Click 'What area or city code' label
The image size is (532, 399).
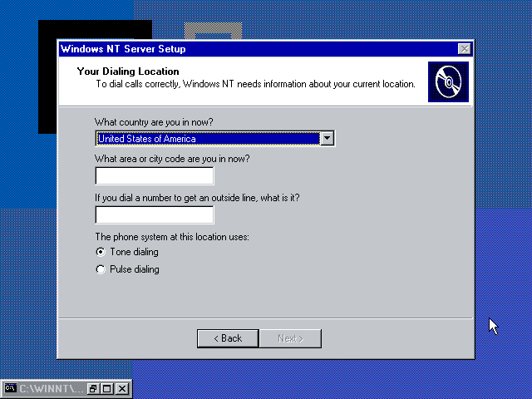[x=172, y=159]
